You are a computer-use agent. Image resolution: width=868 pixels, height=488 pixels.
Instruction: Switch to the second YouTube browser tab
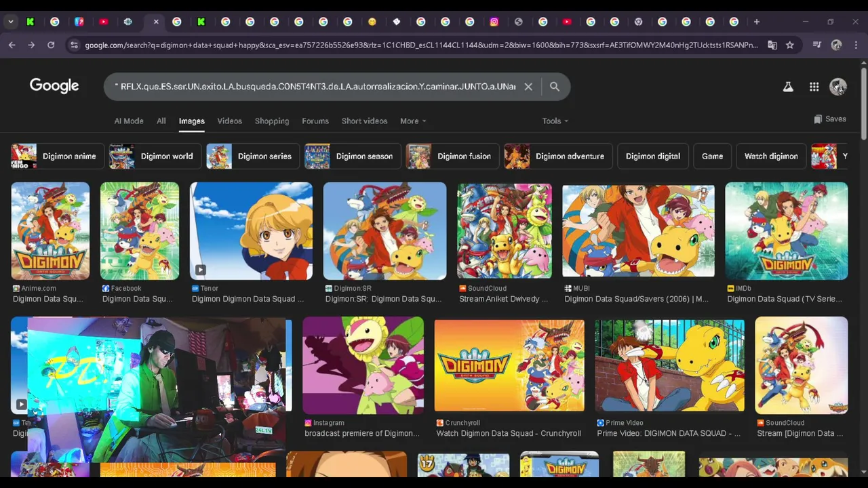tap(567, 22)
